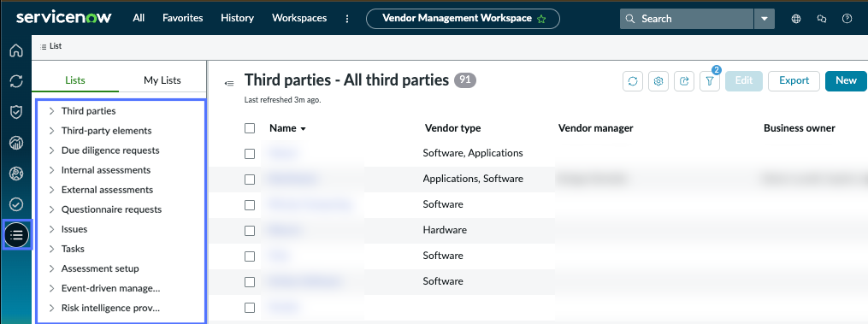
Task: Refresh the third parties list
Action: [633, 81]
